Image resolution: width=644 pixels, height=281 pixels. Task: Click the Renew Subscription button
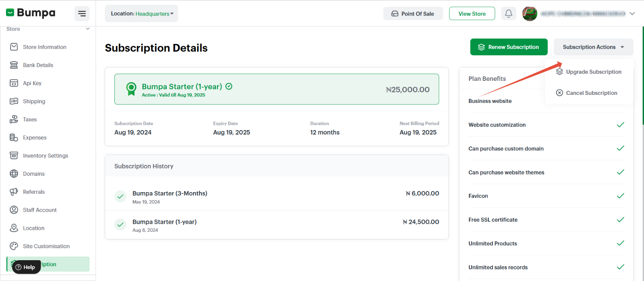[508, 47]
